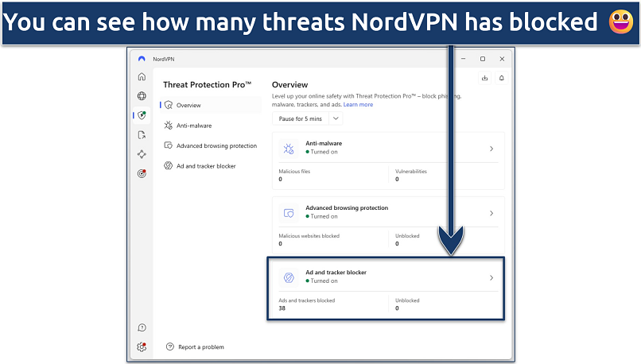Image resolution: width=641 pixels, height=364 pixels.
Task: Open the file sharing sidebar icon
Action: pos(142,135)
